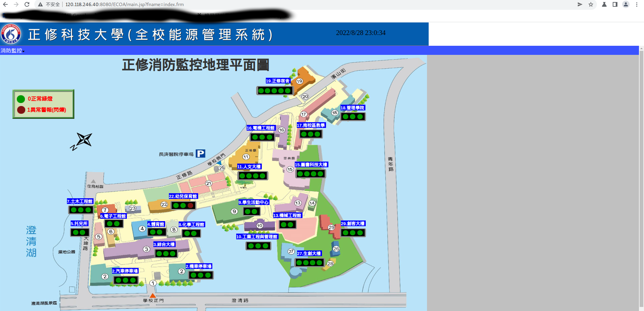The height and width of the screenshot is (311, 644).
Task: Click the page vertical scrollbar
Action: pos(641,178)
